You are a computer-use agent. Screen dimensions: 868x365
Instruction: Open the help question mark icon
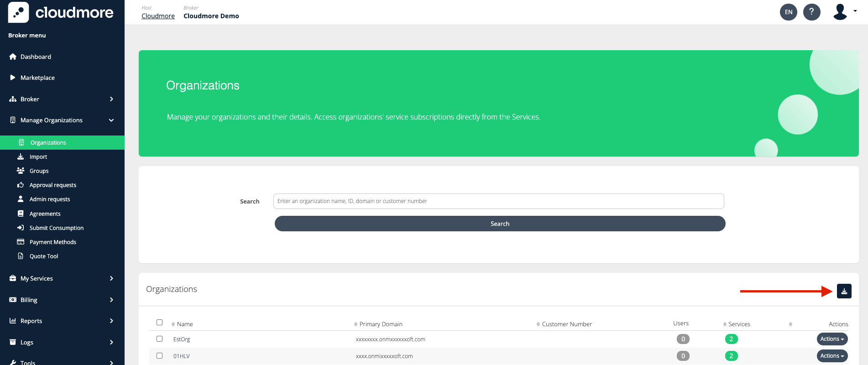point(811,12)
